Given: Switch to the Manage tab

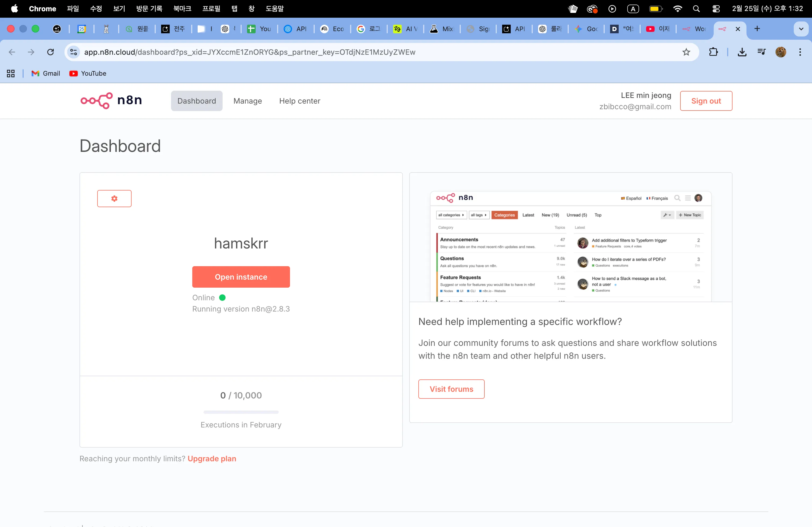Looking at the screenshot, I should (247, 101).
